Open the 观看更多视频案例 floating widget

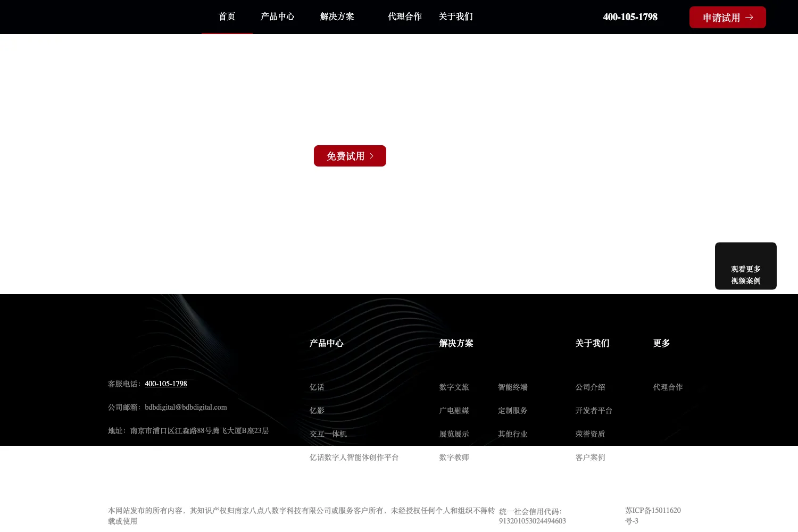[746, 266]
